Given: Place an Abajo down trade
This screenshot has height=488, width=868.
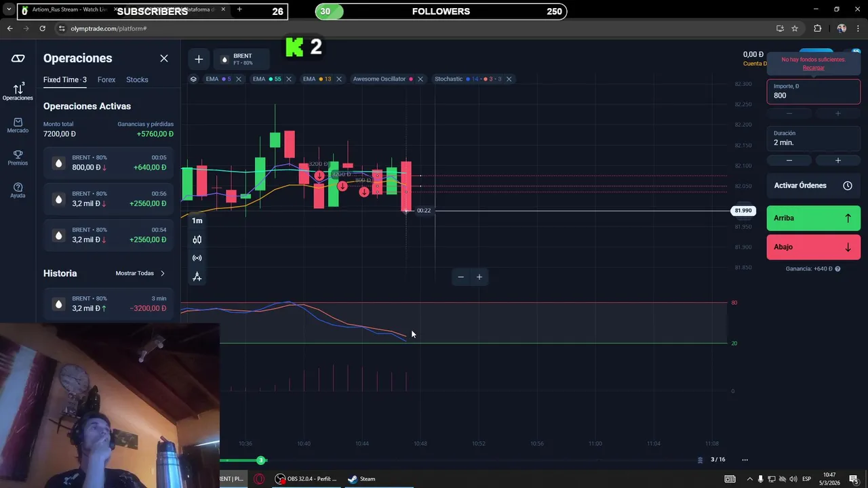Looking at the screenshot, I should [x=813, y=247].
